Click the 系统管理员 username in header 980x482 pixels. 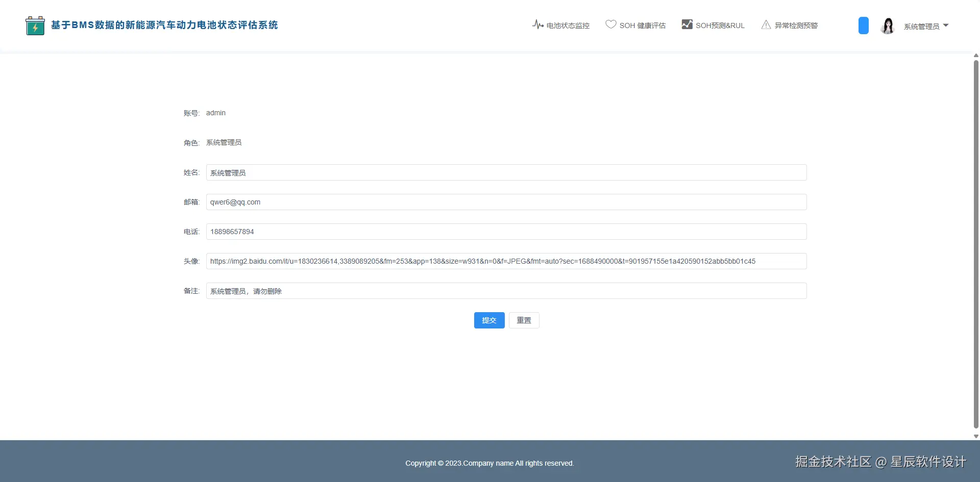921,26
